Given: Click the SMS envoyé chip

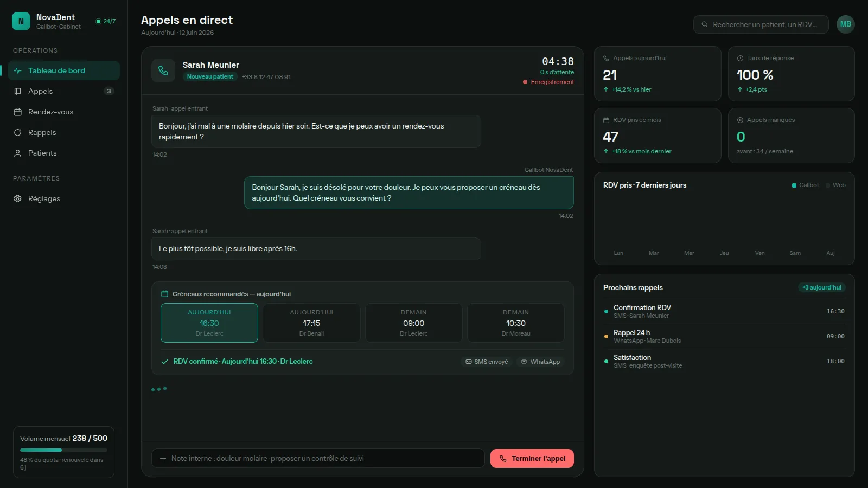Looking at the screenshot, I should pos(487,362).
